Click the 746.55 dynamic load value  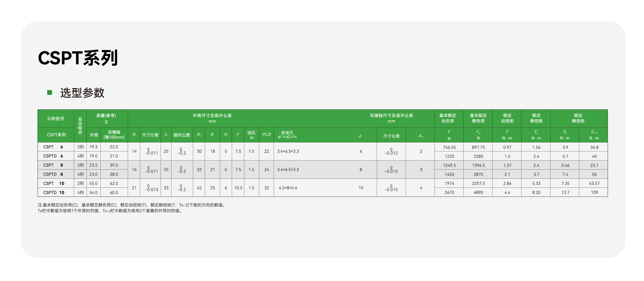point(449,147)
